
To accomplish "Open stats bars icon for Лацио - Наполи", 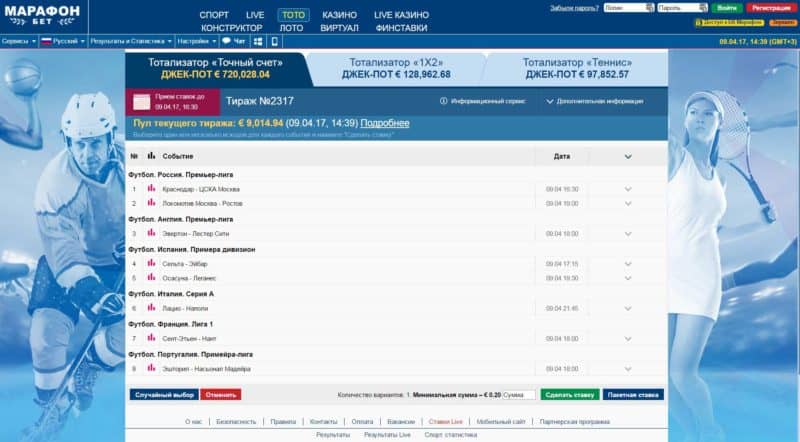I will coord(151,308).
